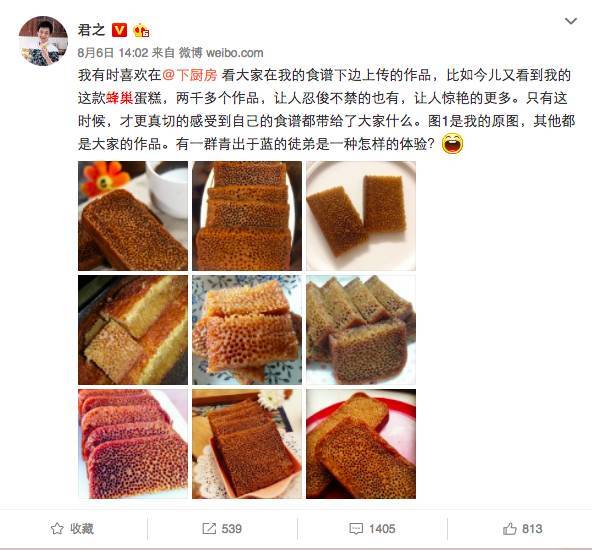
Task: Click the verified V badge icon
Action: click(x=119, y=30)
